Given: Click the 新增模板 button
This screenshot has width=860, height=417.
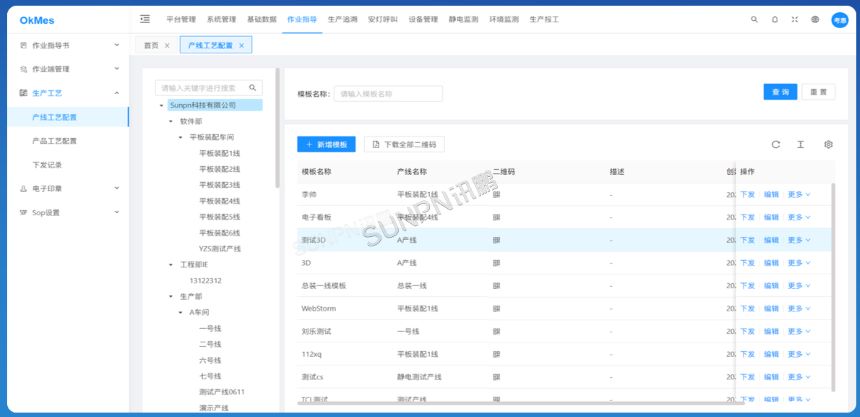Looking at the screenshot, I should 326,145.
